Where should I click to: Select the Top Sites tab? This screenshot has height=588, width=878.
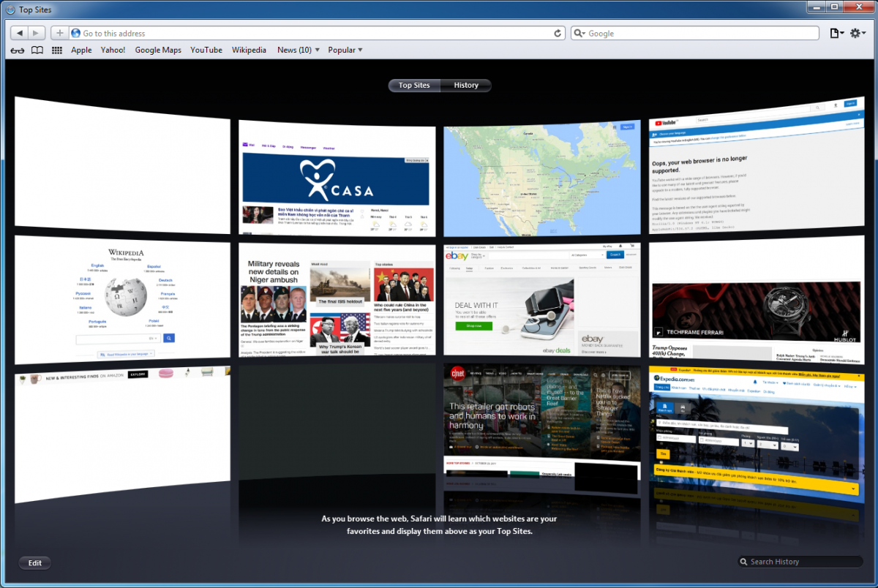pos(414,86)
